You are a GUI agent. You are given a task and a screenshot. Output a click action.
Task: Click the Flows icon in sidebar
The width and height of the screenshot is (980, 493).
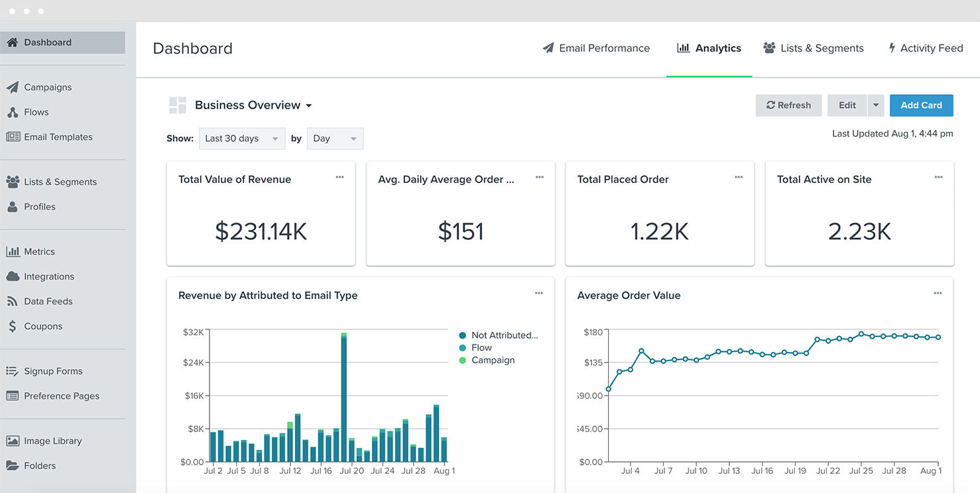[13, 113]
